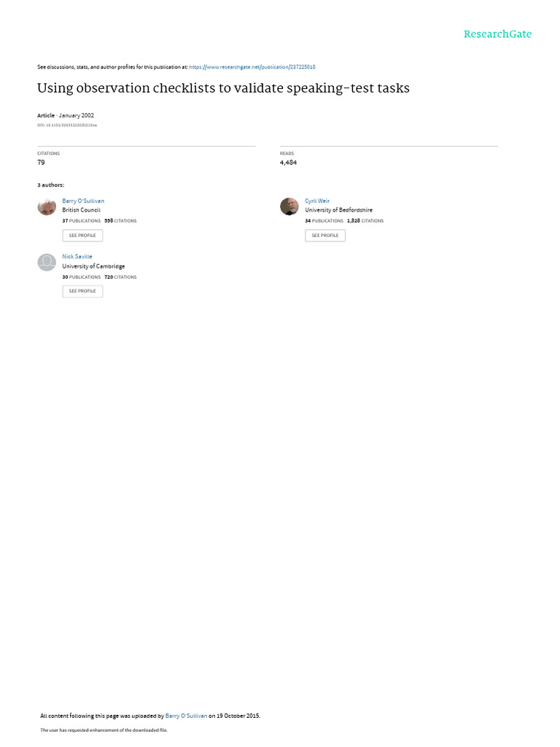
Task: Click the reads count 4,484
Action: (x=288, y=163)
